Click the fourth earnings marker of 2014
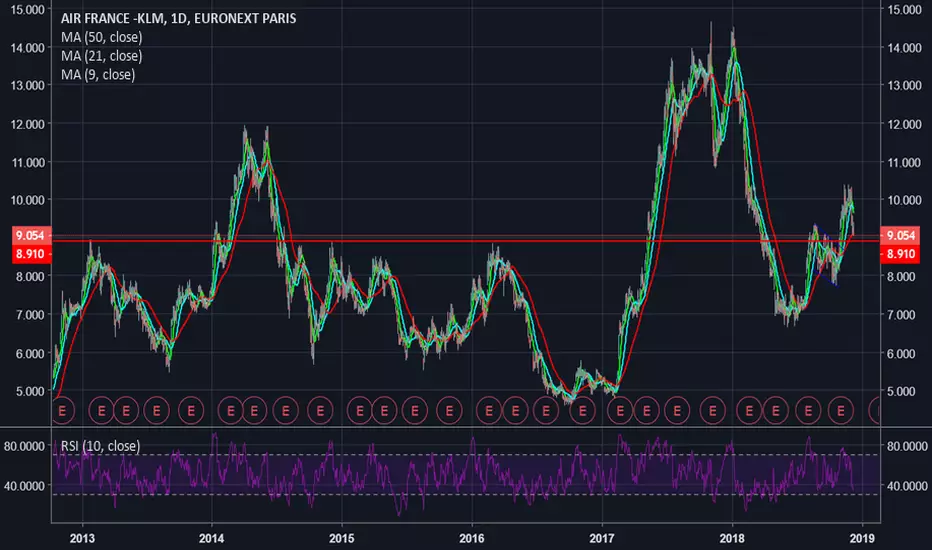The image size is (932, 550). pyautogui.click(x=320, y=410)
